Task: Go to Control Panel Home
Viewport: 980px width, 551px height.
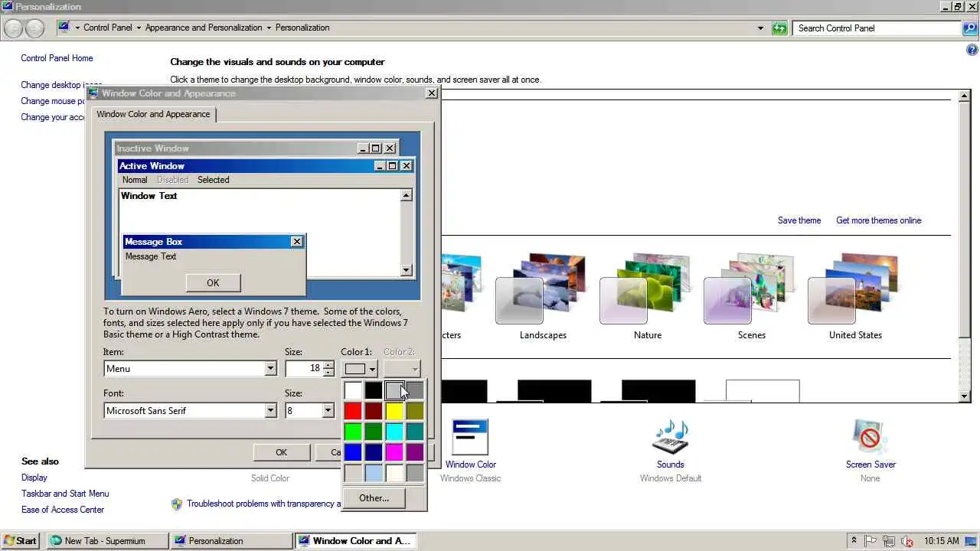Action: pyautogui.click(x=57, y=58)
